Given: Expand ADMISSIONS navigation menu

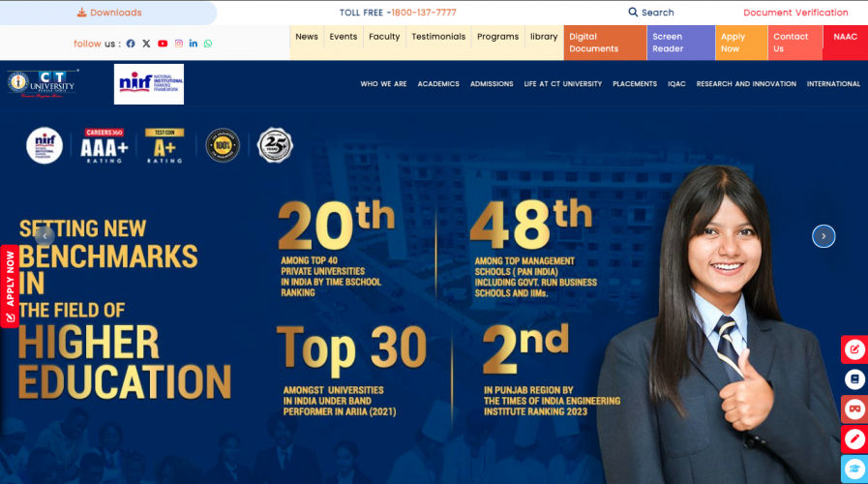Looking at the screenshot, I should tap(492, 84).
